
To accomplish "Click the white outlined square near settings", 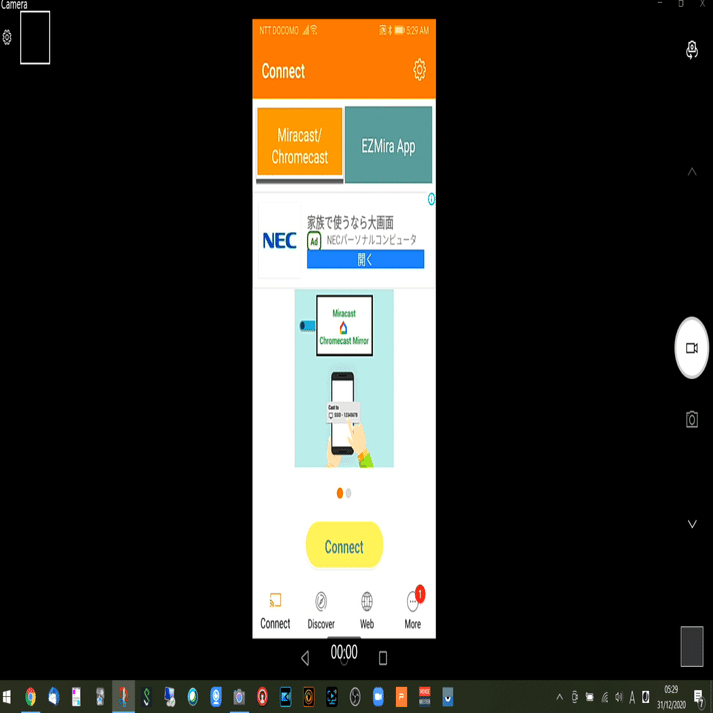I will tap(35, 37).
